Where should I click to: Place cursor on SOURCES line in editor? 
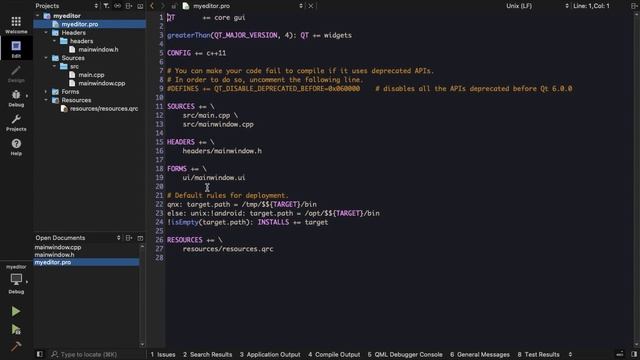[191, 107]
